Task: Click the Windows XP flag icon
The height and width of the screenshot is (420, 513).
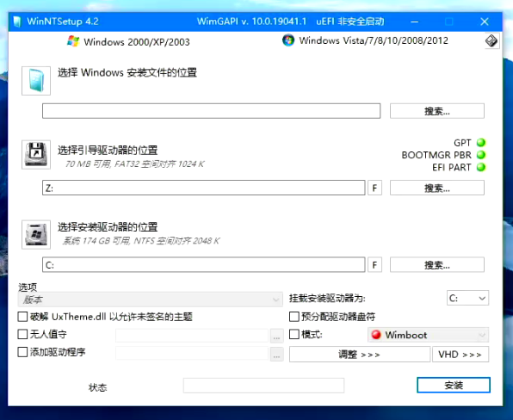Action: coord(73,41)
